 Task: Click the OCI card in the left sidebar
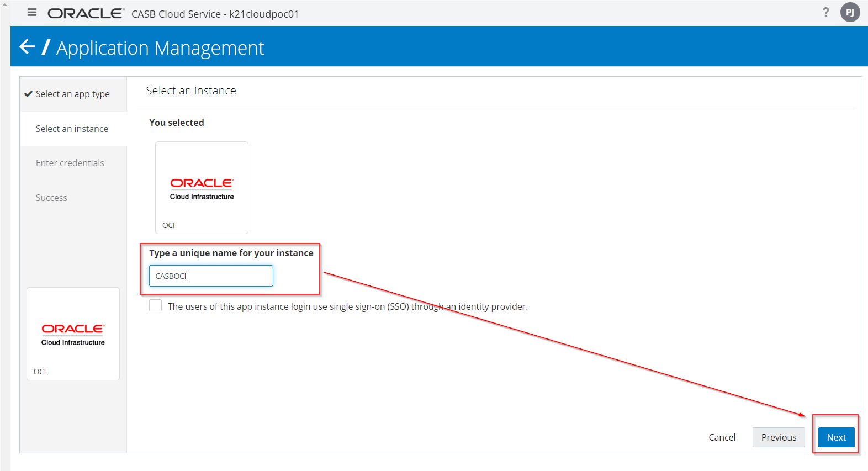[x=73, y=334]
